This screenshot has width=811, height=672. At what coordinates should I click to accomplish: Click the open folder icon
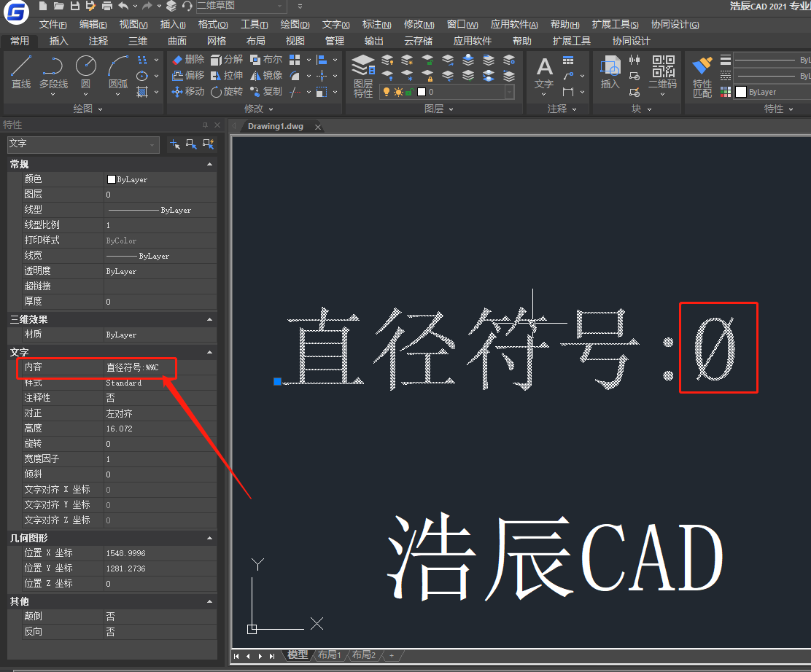59,7
